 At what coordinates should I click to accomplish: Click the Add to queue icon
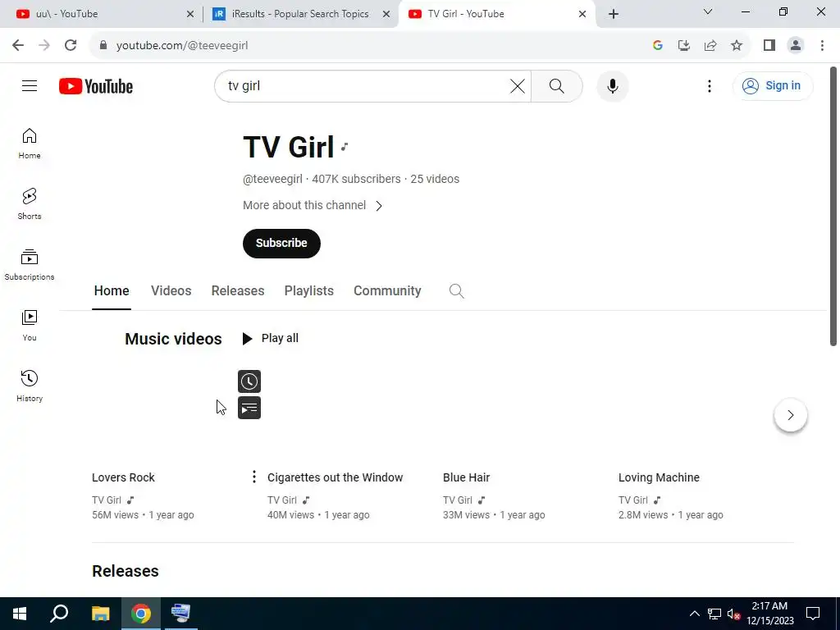point(249,409)
